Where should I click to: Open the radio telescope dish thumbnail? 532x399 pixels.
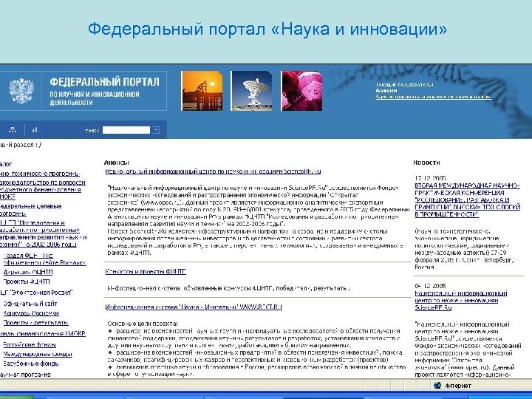(x=251, y=91)
